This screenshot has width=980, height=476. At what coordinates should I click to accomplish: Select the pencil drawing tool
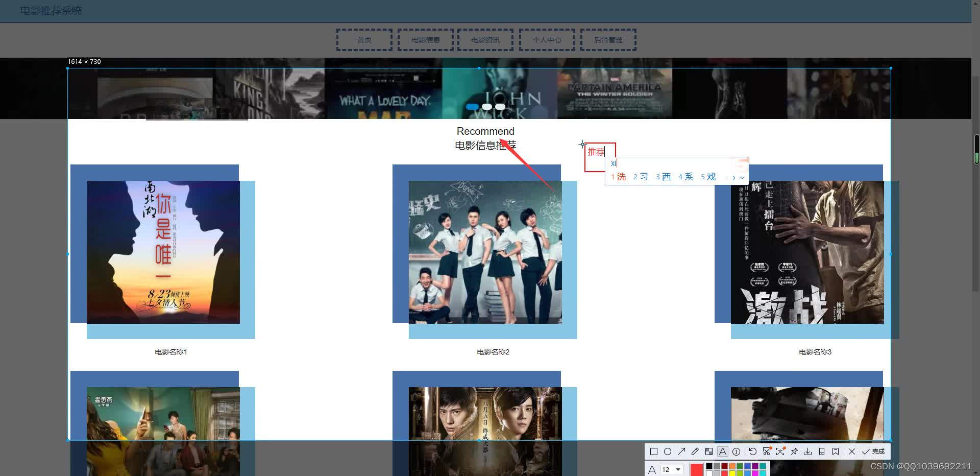click(695, 451)
